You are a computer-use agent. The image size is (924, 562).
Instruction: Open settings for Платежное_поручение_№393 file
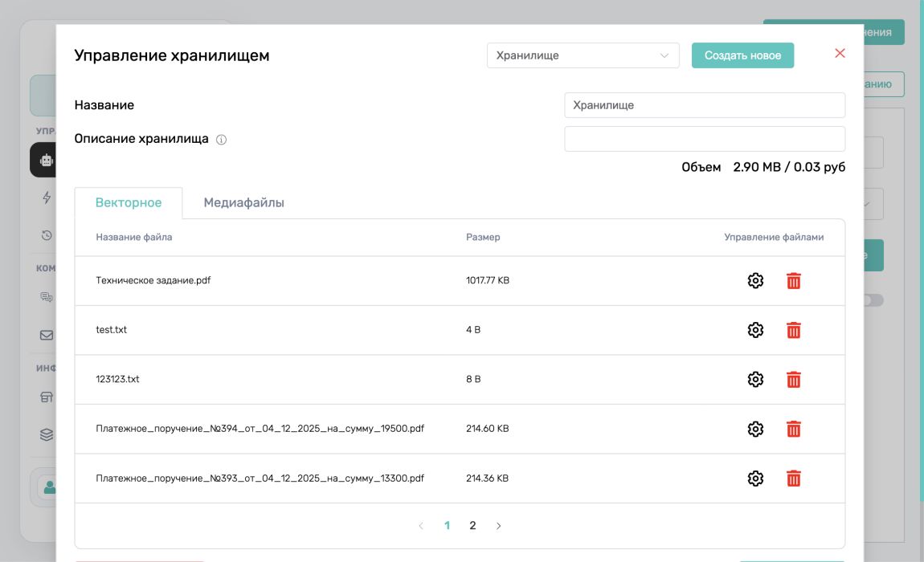tap(755, 479)
